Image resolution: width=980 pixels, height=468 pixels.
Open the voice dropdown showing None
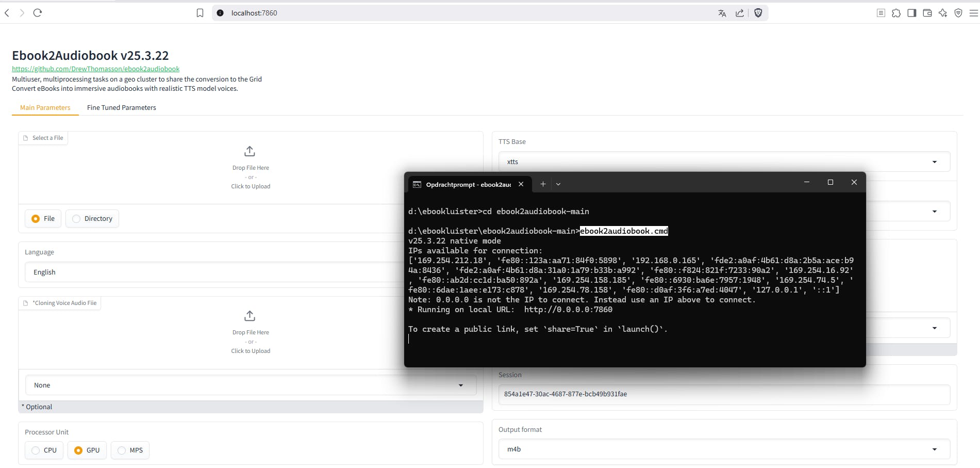tap(251, 385)
